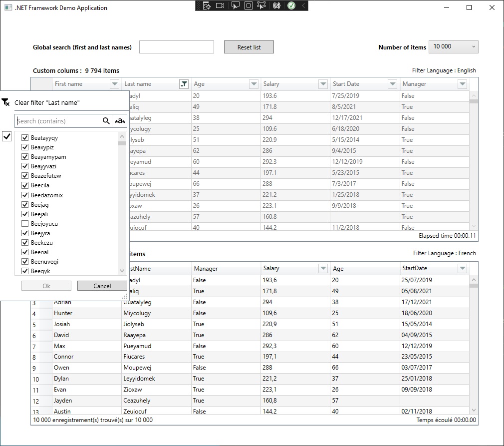Viewport: 504px width, 446px height.
Task: Open the Number of items dropdown
Action: coord(453,47)
